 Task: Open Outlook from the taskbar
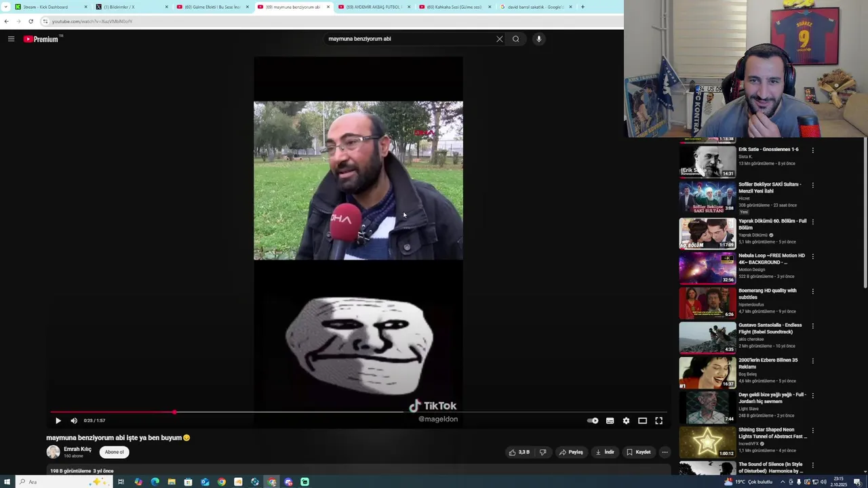pyautogui.click(x=205, y=482)
